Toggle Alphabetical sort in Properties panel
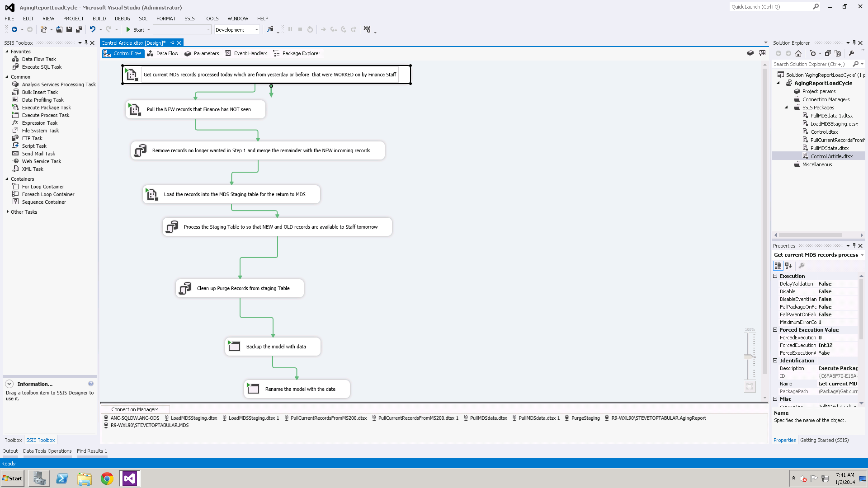This screenshot has width=868, height=488. (x=788, y=266)
